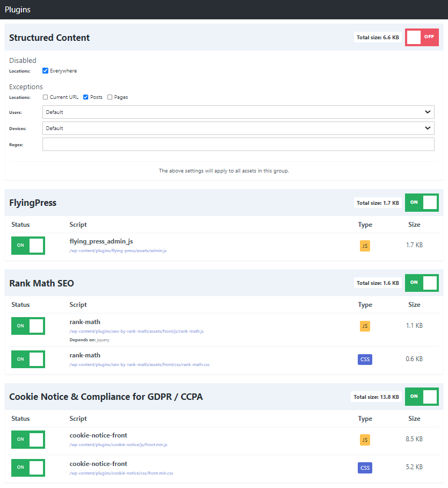Open the rank-math.js file path link

click(x=136, y=331)
